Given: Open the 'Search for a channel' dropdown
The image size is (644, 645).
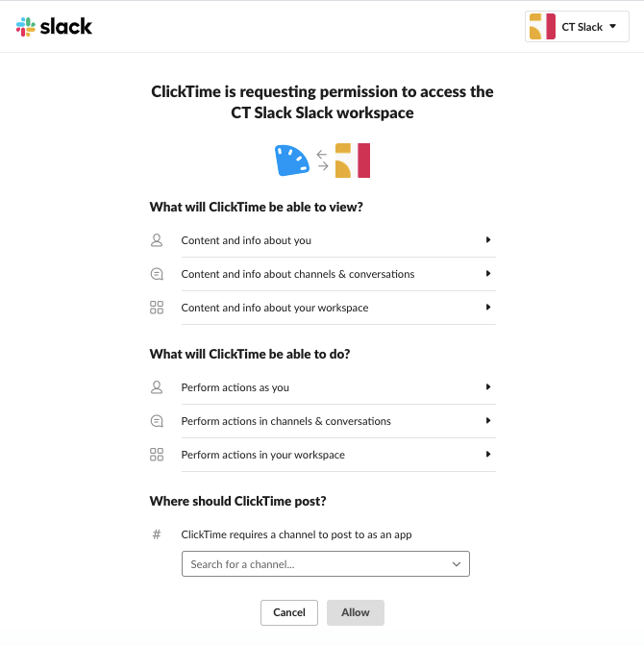Looking at the screenshot, I should [x=325, y=564].
